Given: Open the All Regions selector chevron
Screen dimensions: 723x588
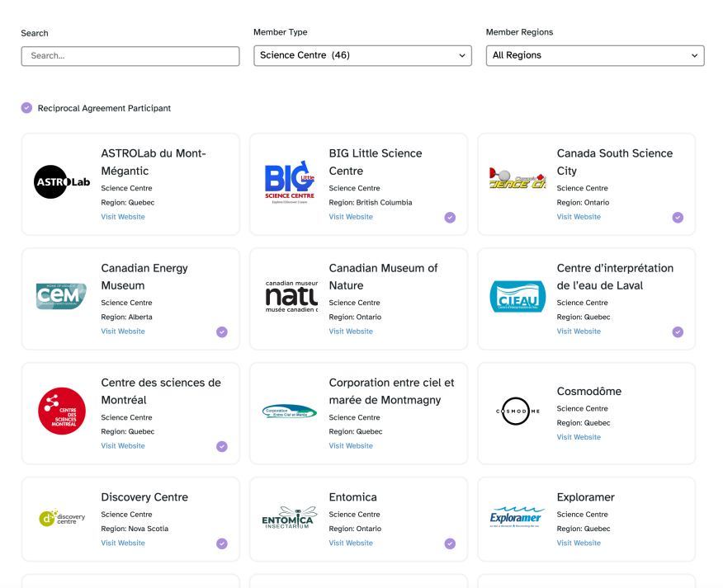Looking at the screenshot, I should pyautogui.click(x=694, y=55).
